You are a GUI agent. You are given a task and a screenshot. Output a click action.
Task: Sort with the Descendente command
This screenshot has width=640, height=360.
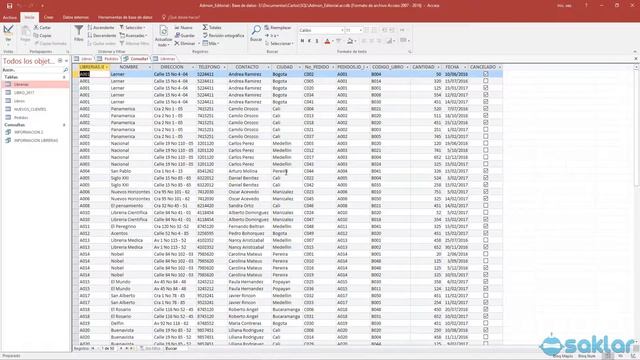pos(102,36)
